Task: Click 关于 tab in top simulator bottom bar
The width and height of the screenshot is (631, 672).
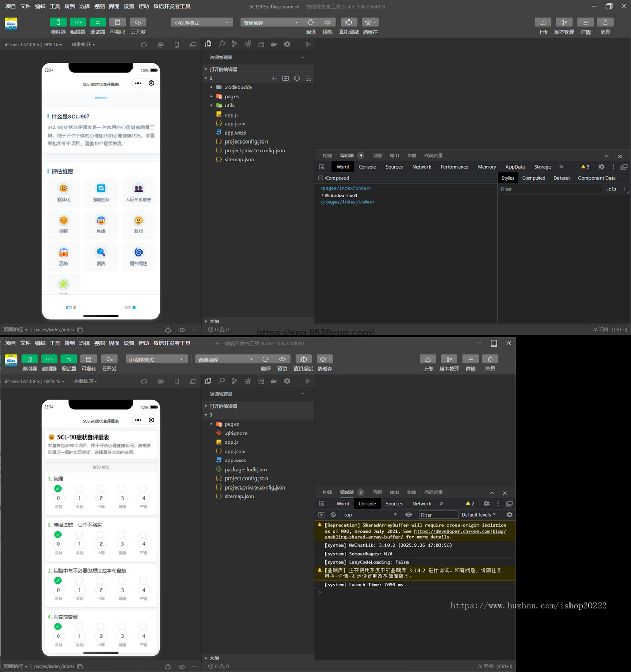Action: click(130, 307)
